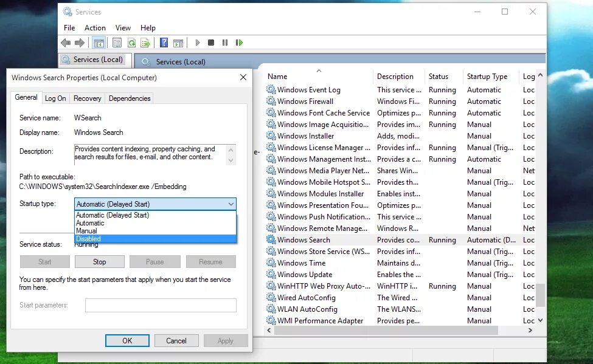The height and width of the screenshot is (364, 593).
Task: Click the Services app icon in title bar
Action: coord(68,12)
